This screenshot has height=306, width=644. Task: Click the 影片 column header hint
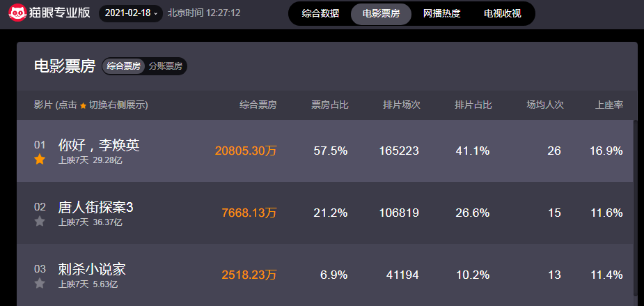[x=91, y=105]
